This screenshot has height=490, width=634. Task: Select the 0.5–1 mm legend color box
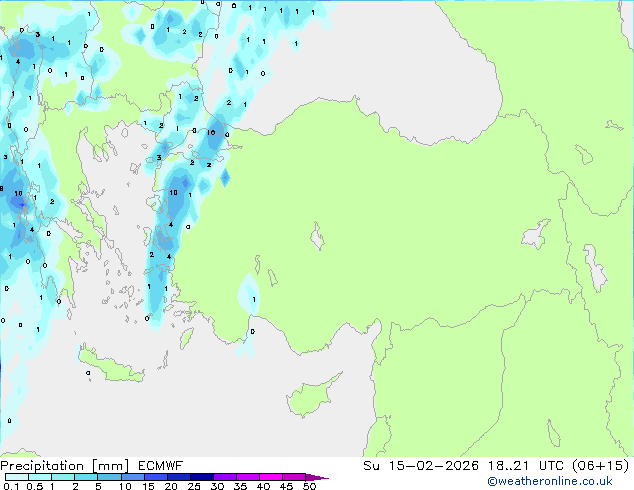click(40, 477)
